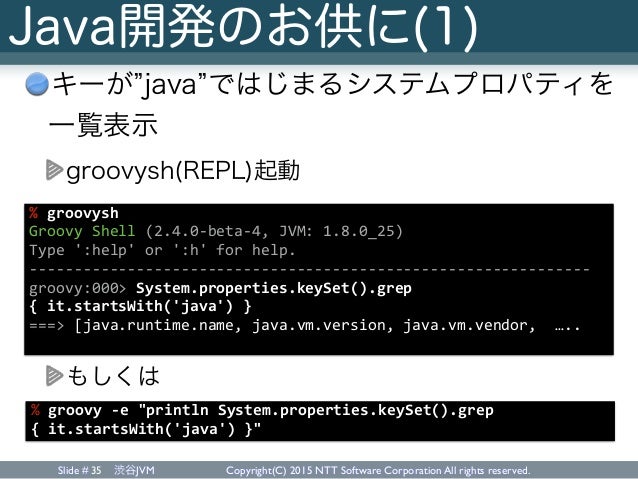Click the result arrow "===>"
This screenshot has height=479, width=638.
[x=46, y=326]
